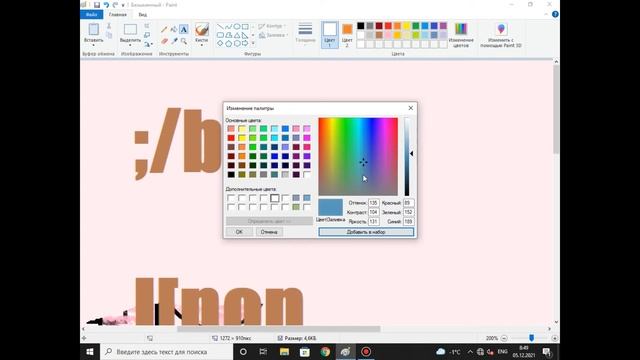This screenshot has width=640, height=360.
Task: Expand the Фигуры gallery more arrow
Action: point(253,43)
